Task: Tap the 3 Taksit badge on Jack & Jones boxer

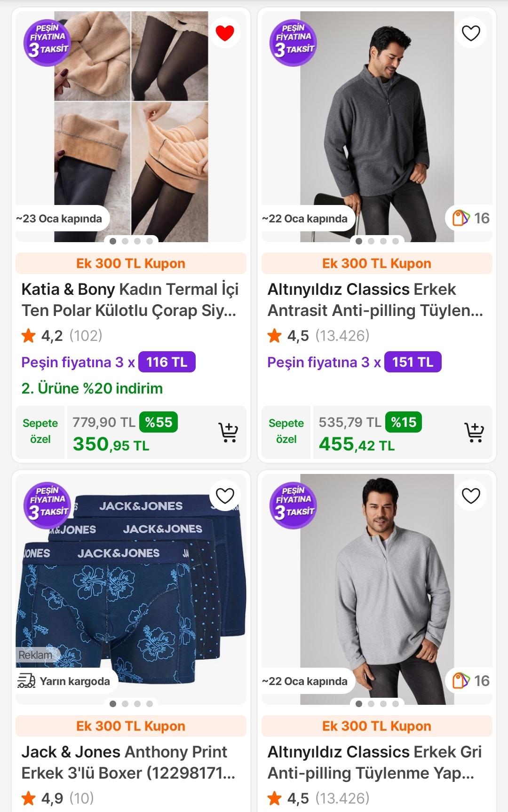Action: coord(47,505)
